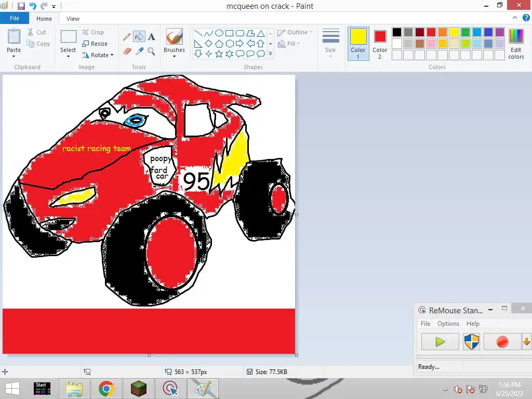Select the Color picker eyedropper tool
The width and height of the screenshot is (532, 399).
click(x=139, y=51)
